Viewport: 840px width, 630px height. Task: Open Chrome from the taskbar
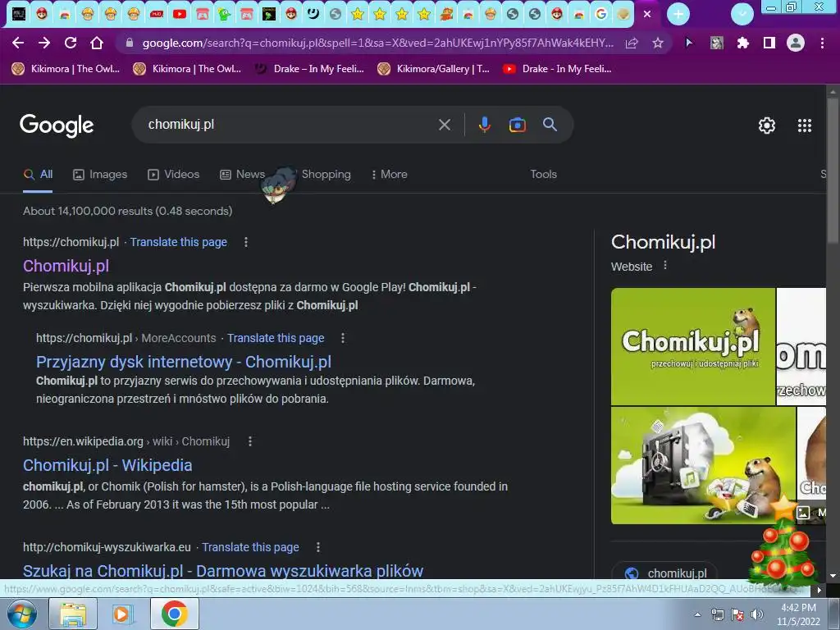[x=174, y=614]
